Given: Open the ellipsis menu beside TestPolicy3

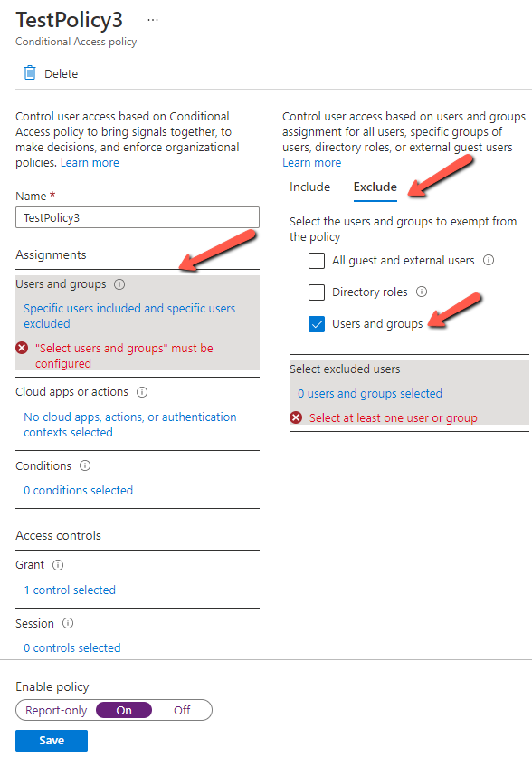Looking at the screenshot, I should coord(152,19).
